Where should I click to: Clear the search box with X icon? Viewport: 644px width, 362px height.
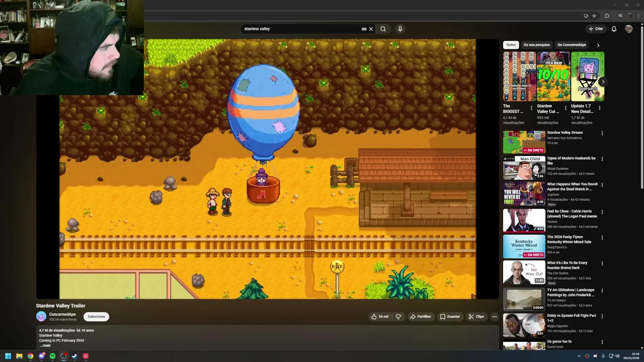pyautogui.click(x=371, y=29)
